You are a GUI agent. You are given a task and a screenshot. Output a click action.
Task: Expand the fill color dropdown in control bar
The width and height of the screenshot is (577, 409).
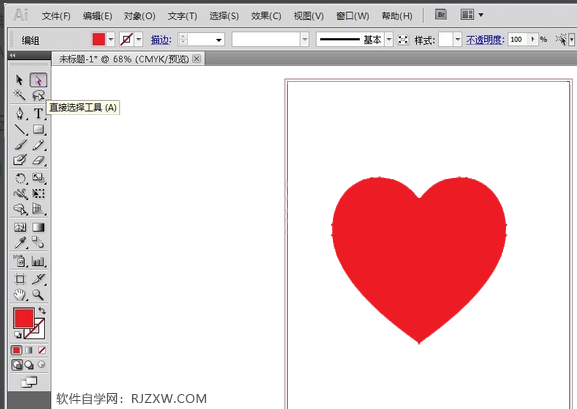pos(111,39)
